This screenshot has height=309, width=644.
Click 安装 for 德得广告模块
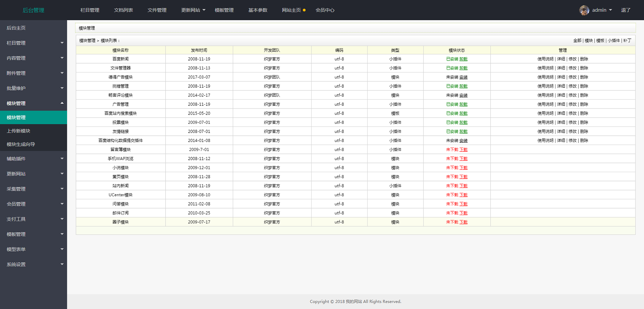click(463, 77)
